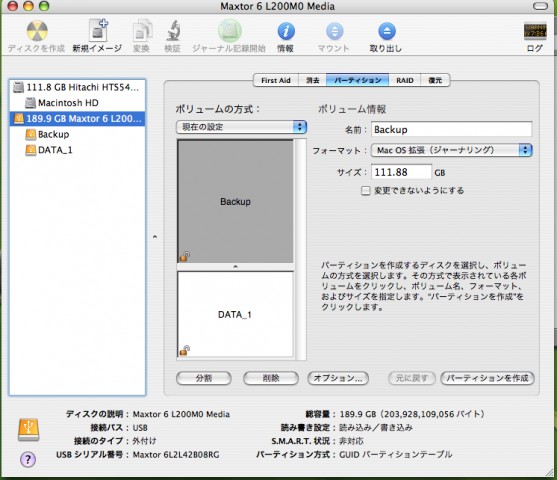557x480 pixels.
Task: Click the window corner resize grip
Action: [549, 473]
